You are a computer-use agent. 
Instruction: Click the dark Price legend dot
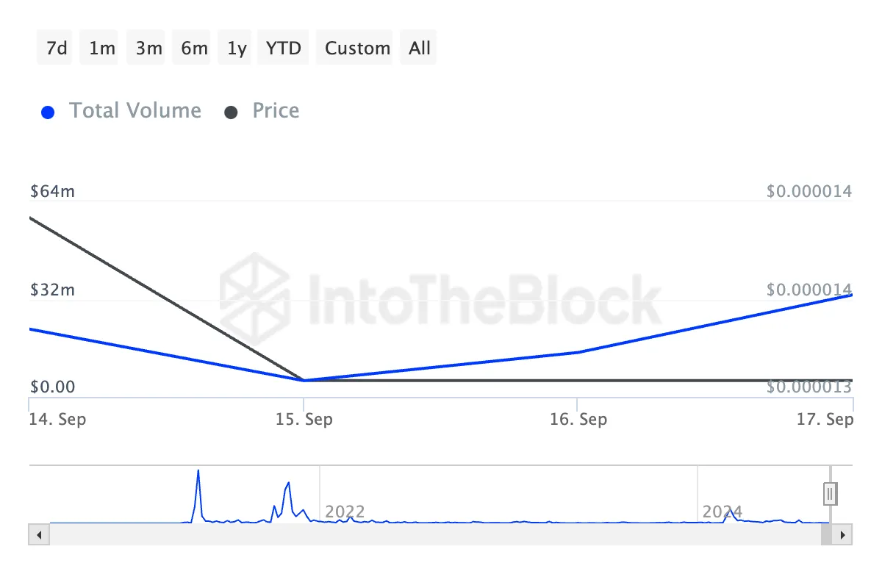click(x=231, y=112)
